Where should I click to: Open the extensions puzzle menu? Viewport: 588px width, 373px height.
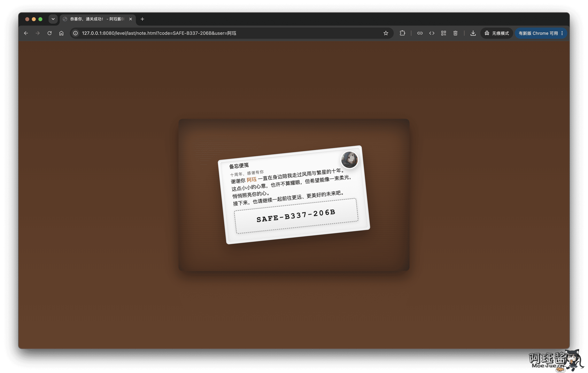point(402,33)
